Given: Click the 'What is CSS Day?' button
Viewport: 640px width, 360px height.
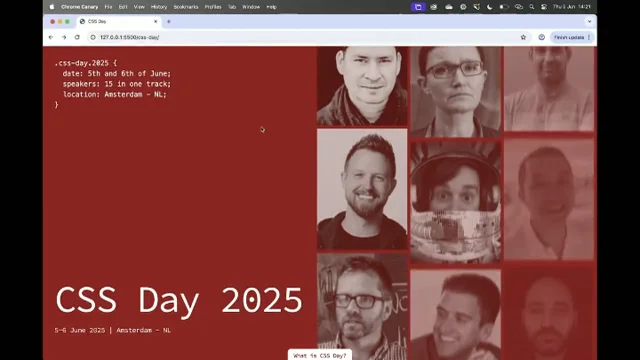Looking at the screenshot, I should click(x=320, y=355).
